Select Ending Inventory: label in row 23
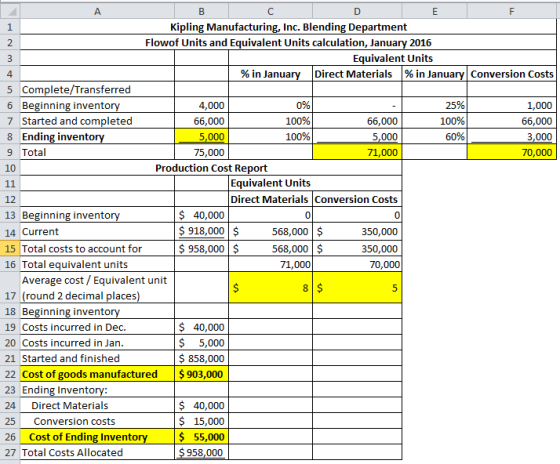 coord(97,390)
